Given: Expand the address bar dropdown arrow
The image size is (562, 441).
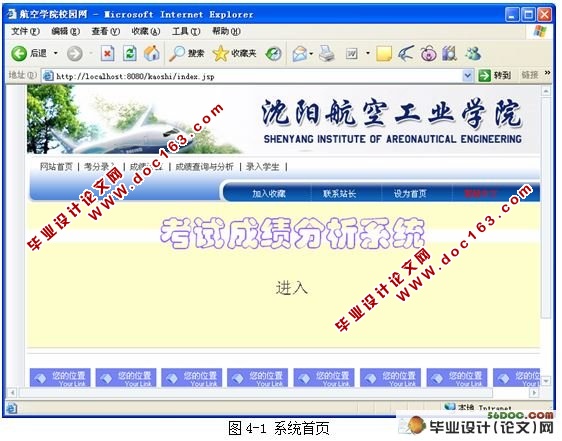Looking at the screenshot, I should point(467,76).
